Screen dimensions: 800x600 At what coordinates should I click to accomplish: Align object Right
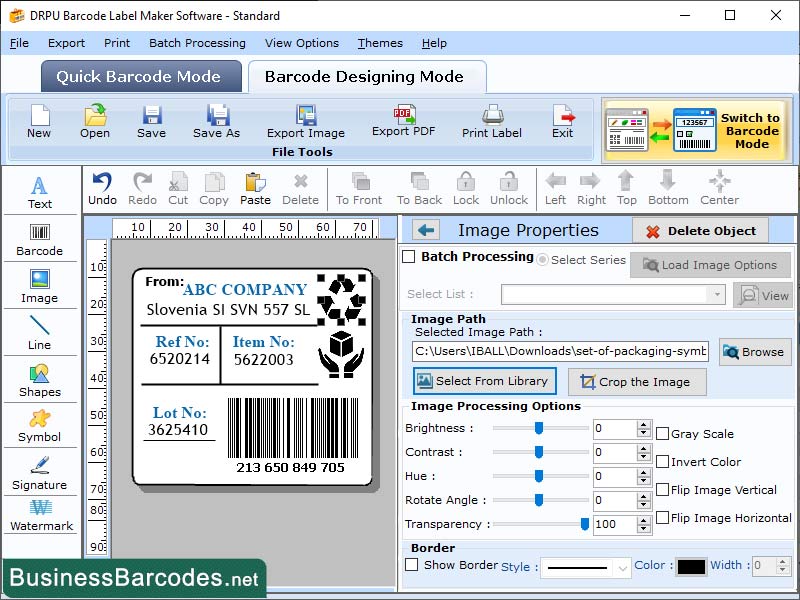591,189
